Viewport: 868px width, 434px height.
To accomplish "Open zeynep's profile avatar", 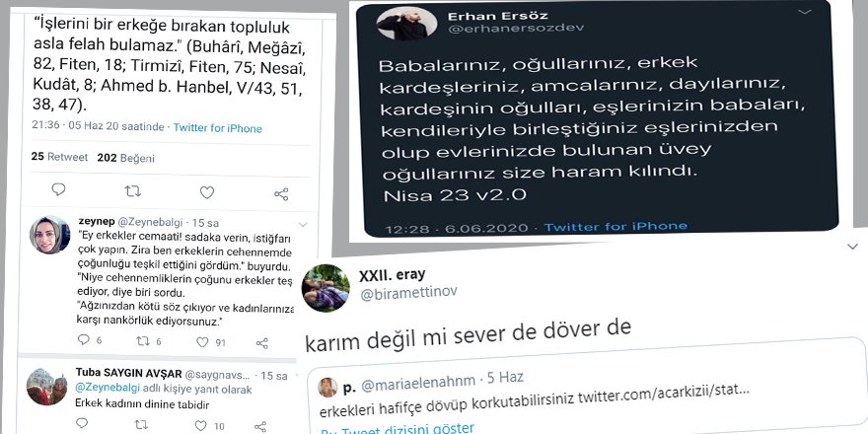I will [x=50, y=235].
